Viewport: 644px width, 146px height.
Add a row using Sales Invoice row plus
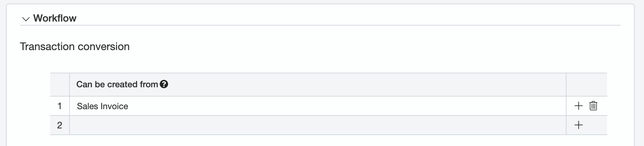(578, 106)
